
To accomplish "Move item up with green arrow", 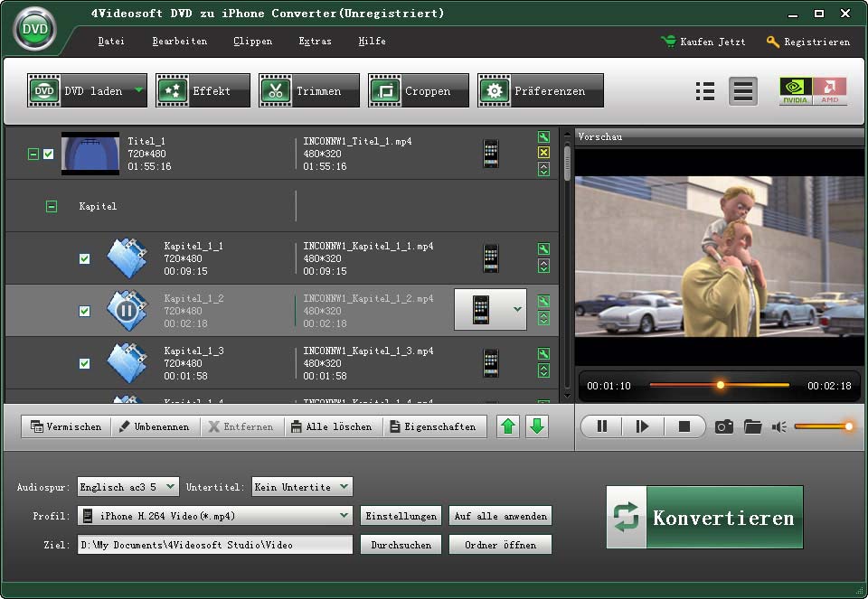I will (508, 426).
